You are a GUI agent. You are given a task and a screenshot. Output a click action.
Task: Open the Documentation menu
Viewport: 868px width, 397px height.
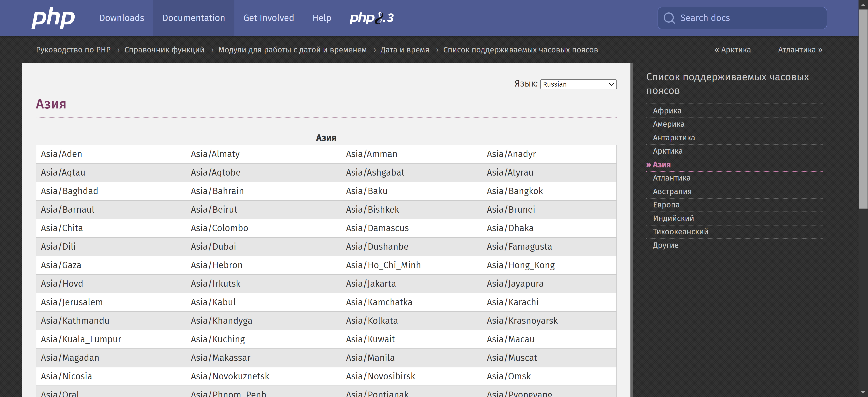(x=194, y=18)
